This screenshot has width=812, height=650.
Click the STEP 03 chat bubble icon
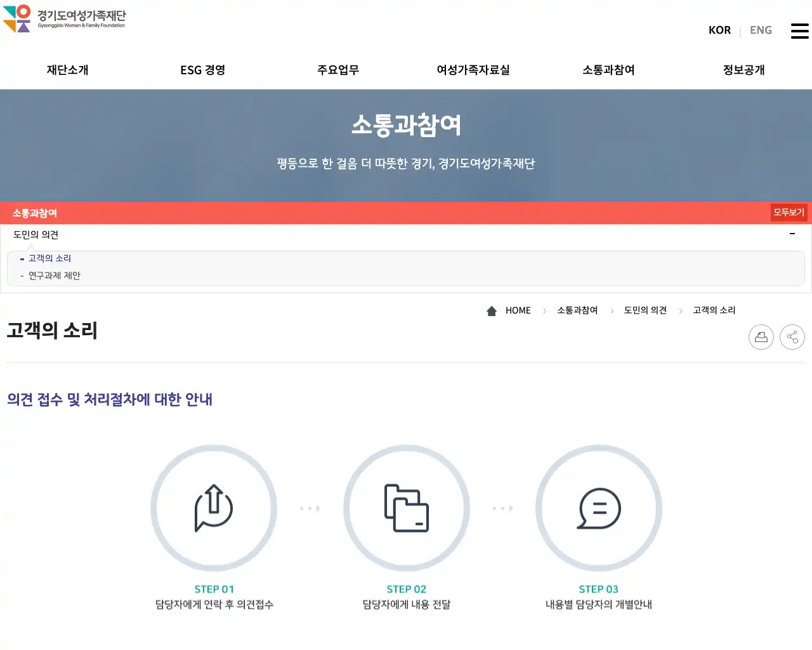[x=599, y=508]
